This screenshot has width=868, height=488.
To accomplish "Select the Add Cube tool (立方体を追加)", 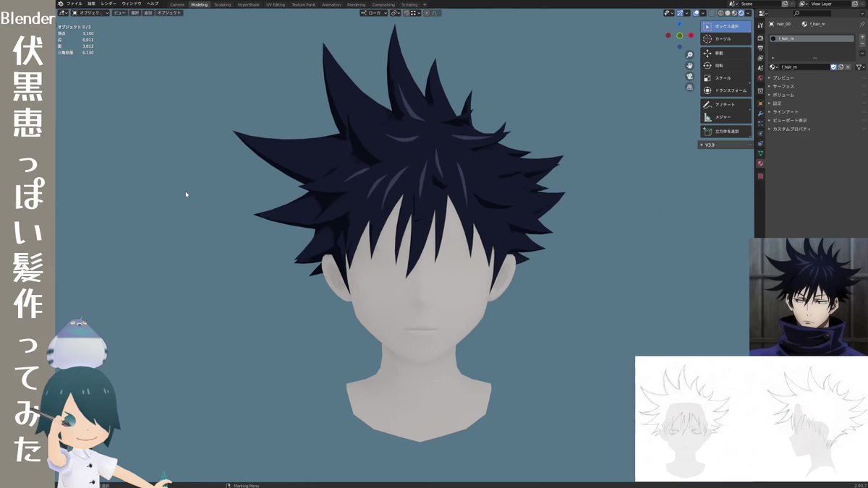I will coord(726,132).
